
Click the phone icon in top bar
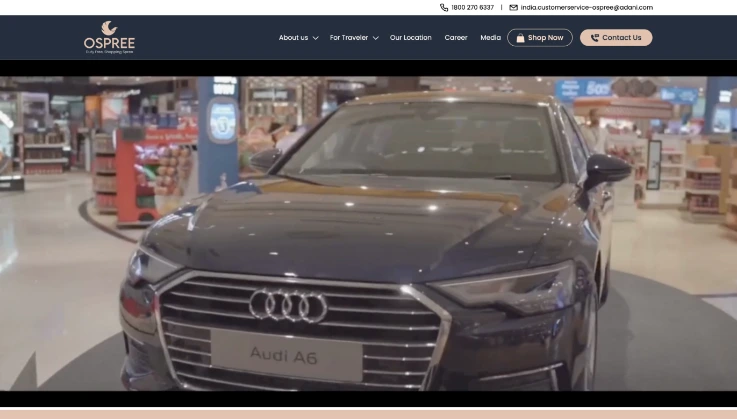point(444,7)
